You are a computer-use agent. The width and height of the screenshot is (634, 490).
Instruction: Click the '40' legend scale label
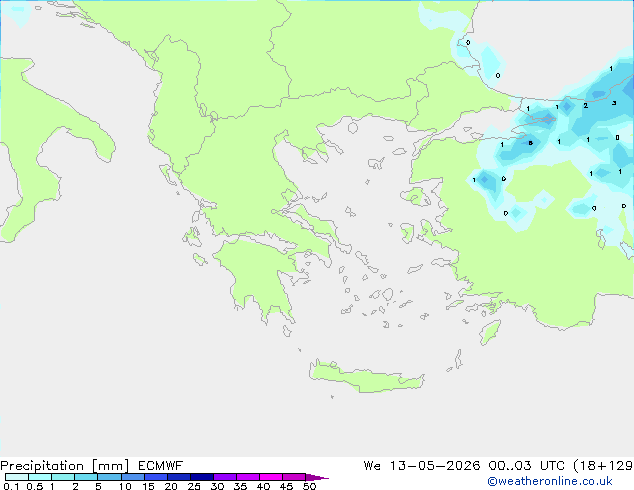(x=263, y=486)
